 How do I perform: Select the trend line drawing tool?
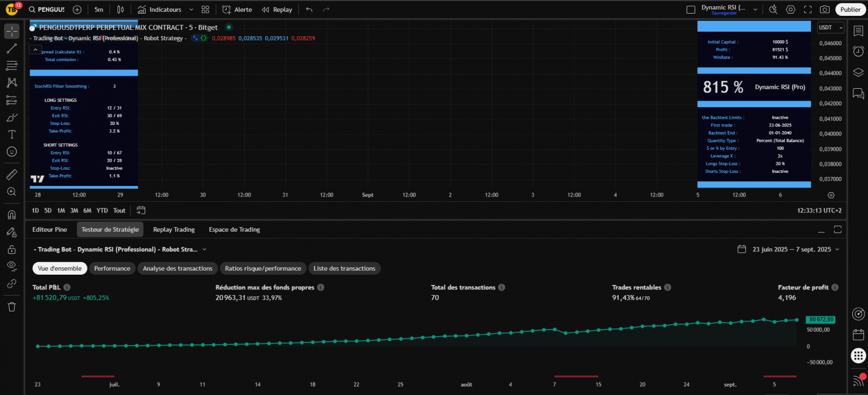[x=12, y=49]
